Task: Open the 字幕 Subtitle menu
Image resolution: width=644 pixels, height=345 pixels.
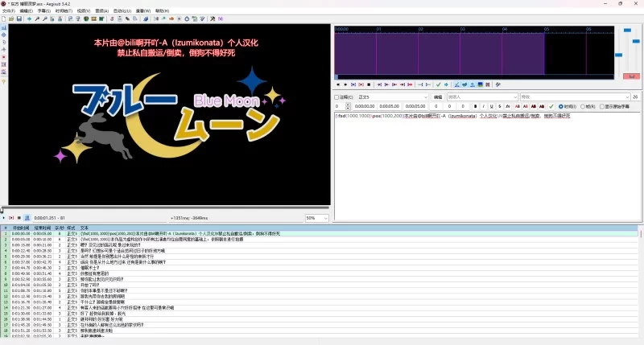Action: (x=44, y=10)
